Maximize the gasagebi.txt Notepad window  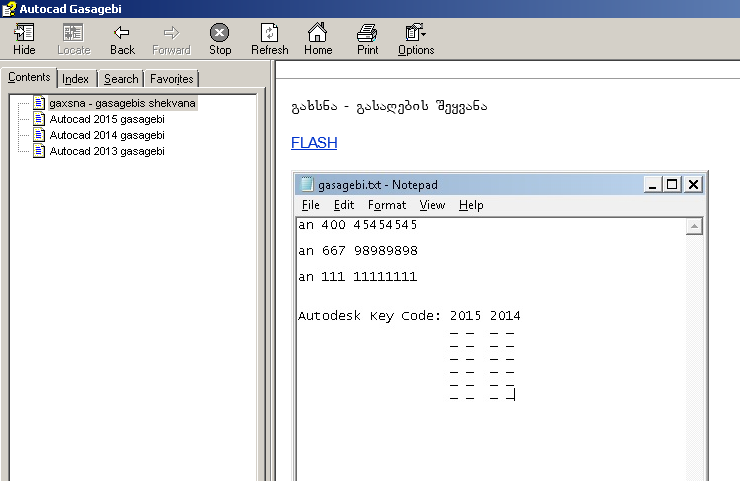672,184
